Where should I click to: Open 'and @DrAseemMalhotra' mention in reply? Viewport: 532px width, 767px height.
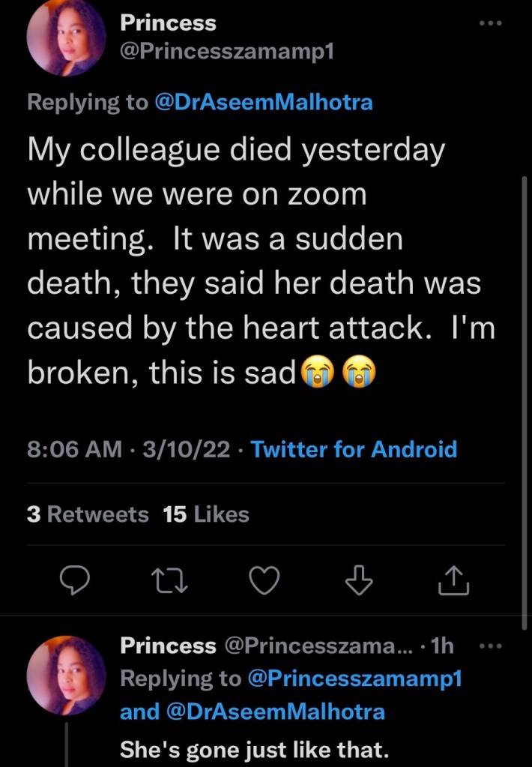(253, 711)
